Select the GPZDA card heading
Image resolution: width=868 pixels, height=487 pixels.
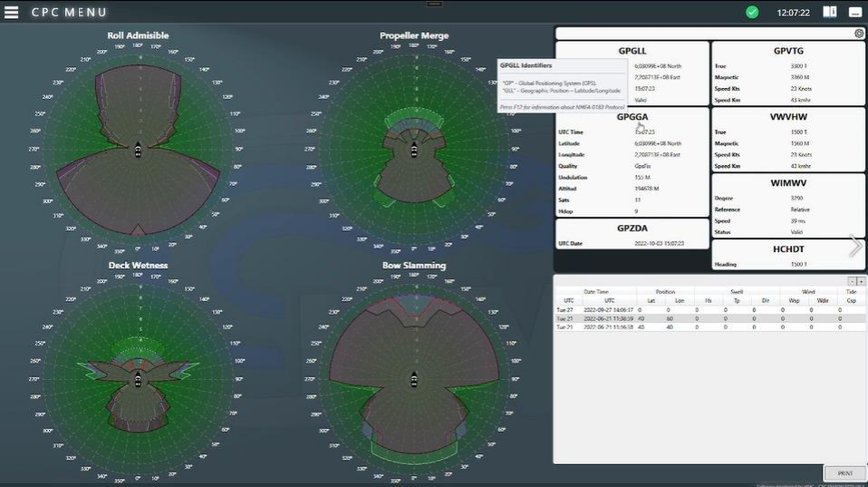point(632,229)
